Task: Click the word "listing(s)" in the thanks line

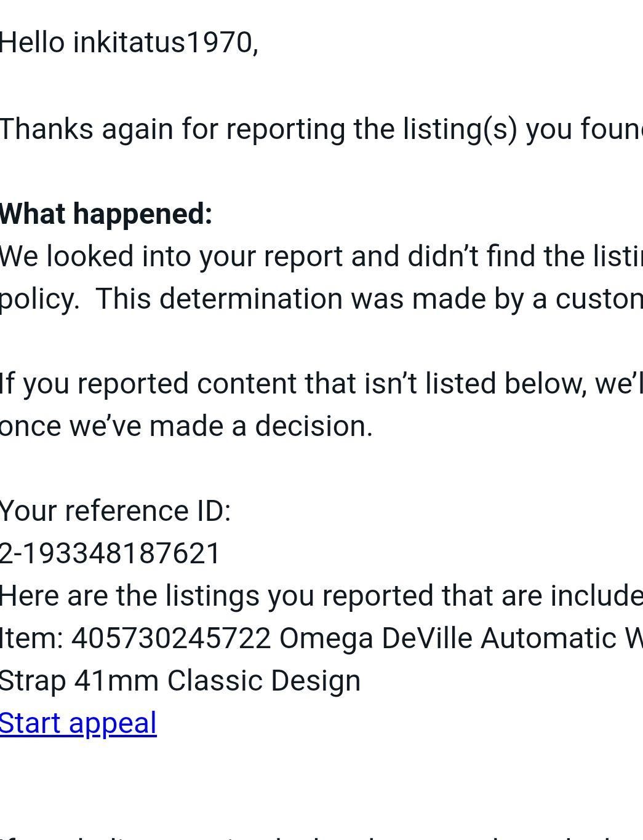Action: click(x=460, y=129)
